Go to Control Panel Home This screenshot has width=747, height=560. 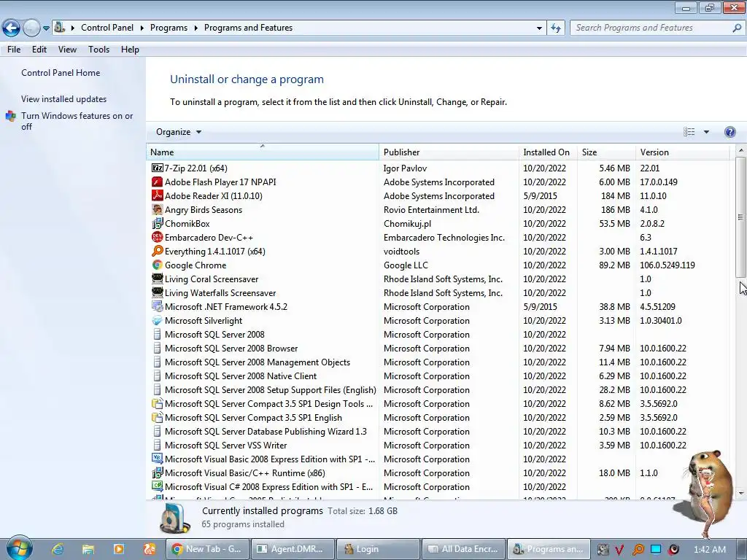point(61,73)
